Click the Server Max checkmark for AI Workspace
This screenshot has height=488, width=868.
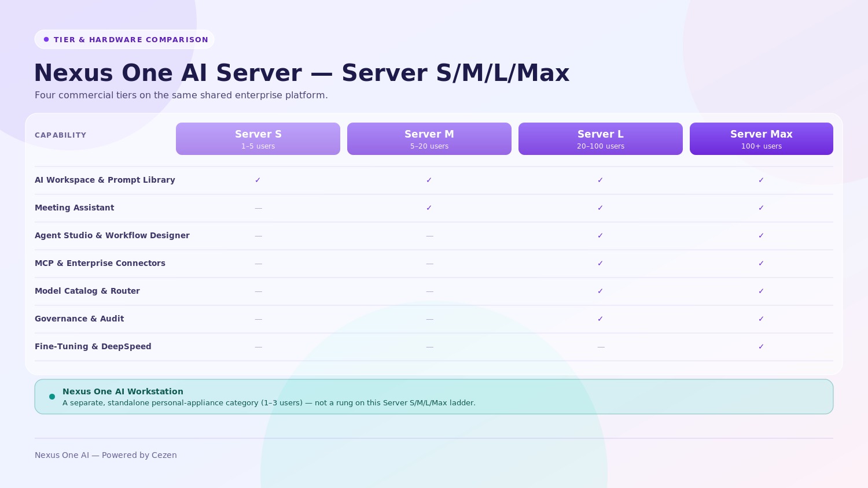[762, 180]
